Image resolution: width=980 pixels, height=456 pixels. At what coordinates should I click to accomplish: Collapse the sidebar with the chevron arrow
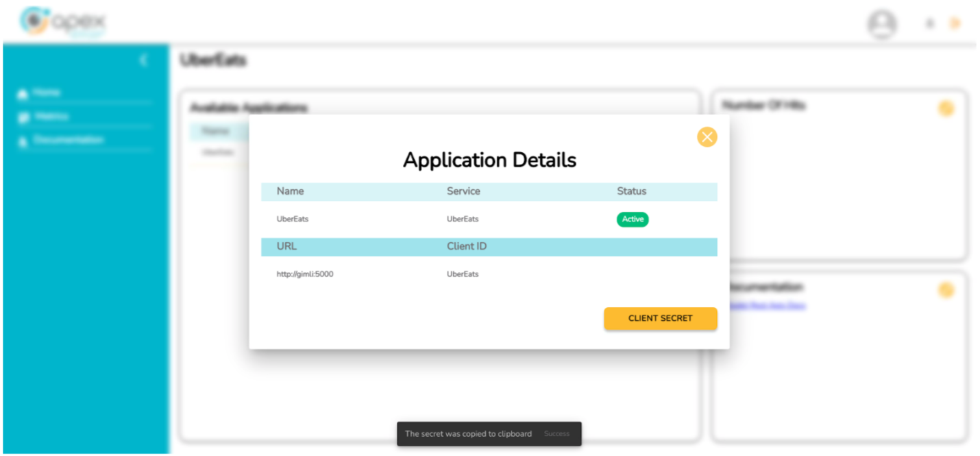point(143,60)
